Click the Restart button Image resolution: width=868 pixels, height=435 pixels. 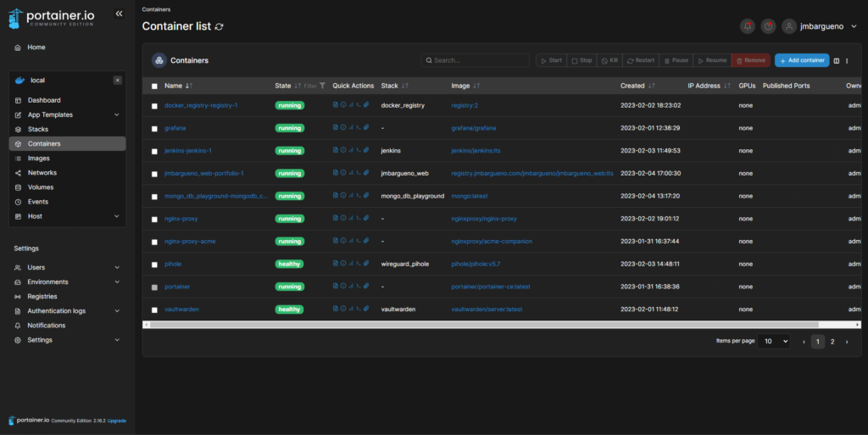click(641, 60)
